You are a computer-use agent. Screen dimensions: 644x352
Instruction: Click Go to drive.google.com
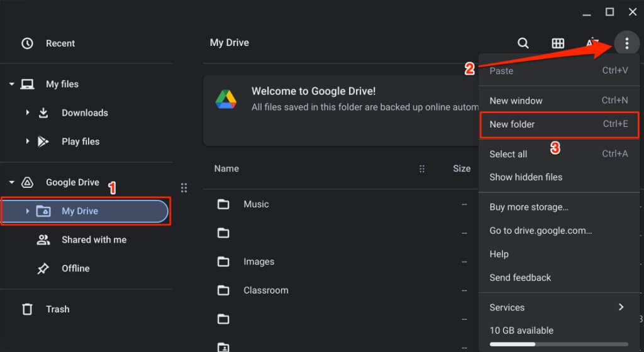[540, 231]
